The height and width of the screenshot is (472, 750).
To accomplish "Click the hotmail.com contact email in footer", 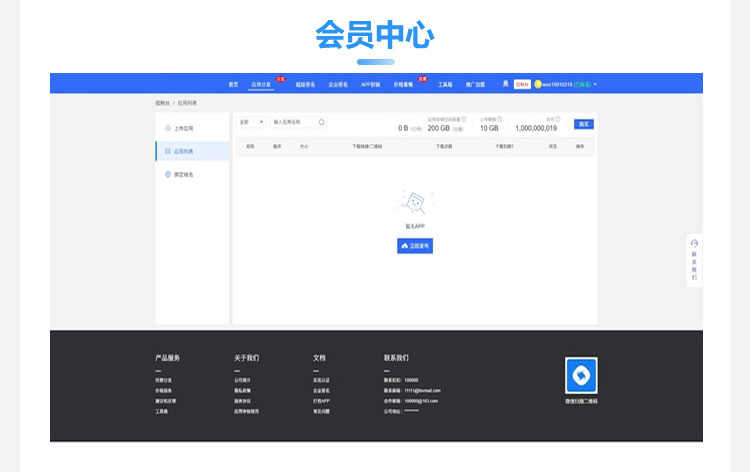I will (x=422, y=391).
